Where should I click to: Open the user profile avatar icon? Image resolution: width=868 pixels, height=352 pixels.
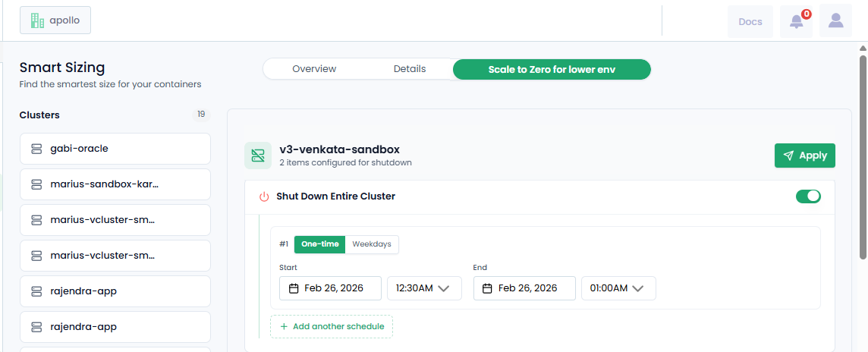(x=835, y=21)
